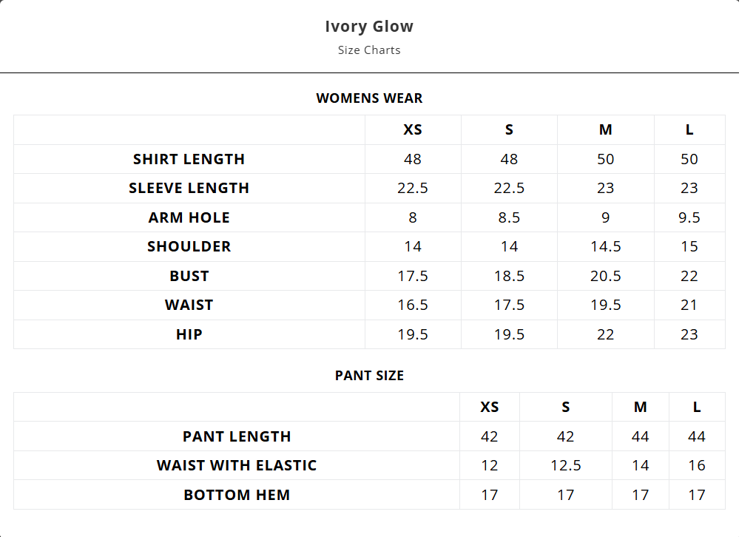This screenshot has height=537, width=756.
Task: Select the ARM HOLE row label
Action: (x=189, y=217)
